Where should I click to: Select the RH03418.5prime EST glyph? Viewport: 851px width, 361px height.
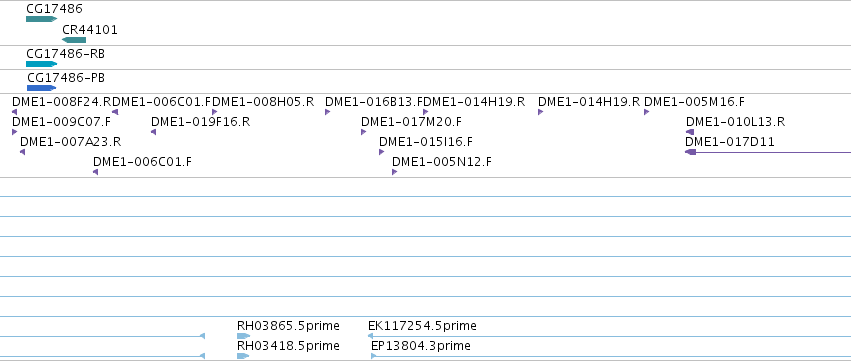click(x=243, y=356)
